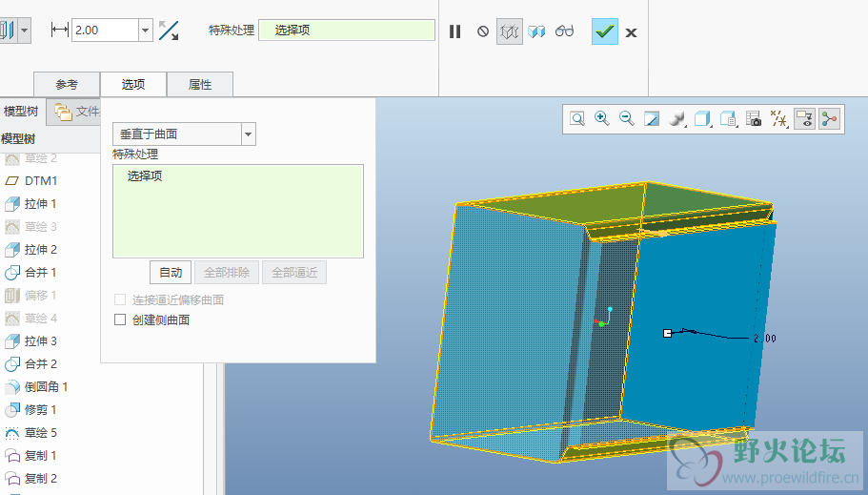The width and height of the screenshot is (868, 495).
Task: Click the 全部排除 button
Action: [x=227, y=272]
